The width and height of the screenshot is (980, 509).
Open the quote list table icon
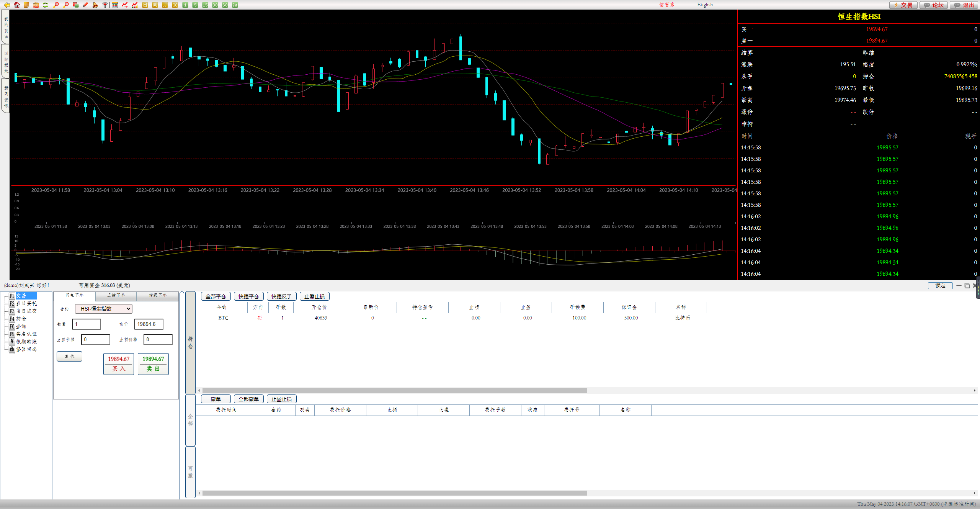pyautogui.click(x=115, y=5)
